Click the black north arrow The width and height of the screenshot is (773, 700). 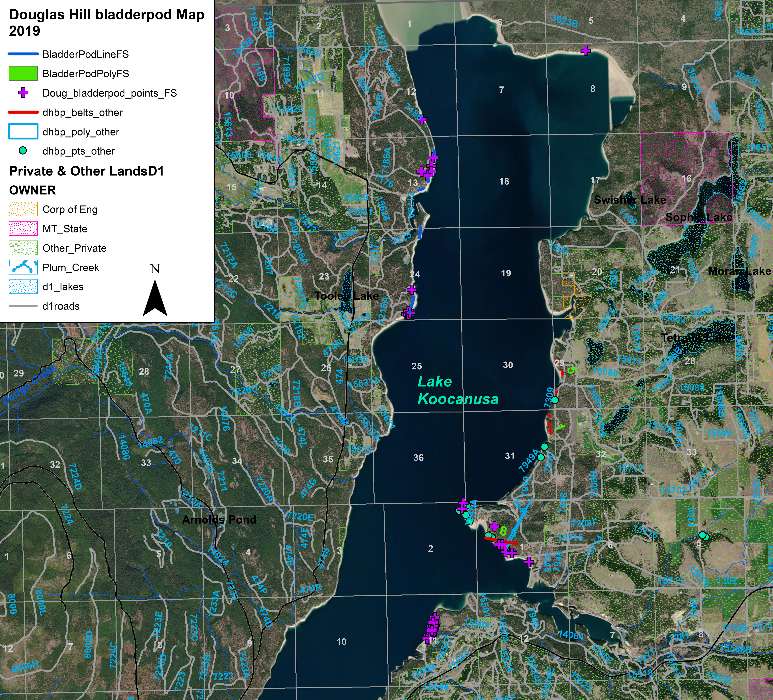coord(155,298)
